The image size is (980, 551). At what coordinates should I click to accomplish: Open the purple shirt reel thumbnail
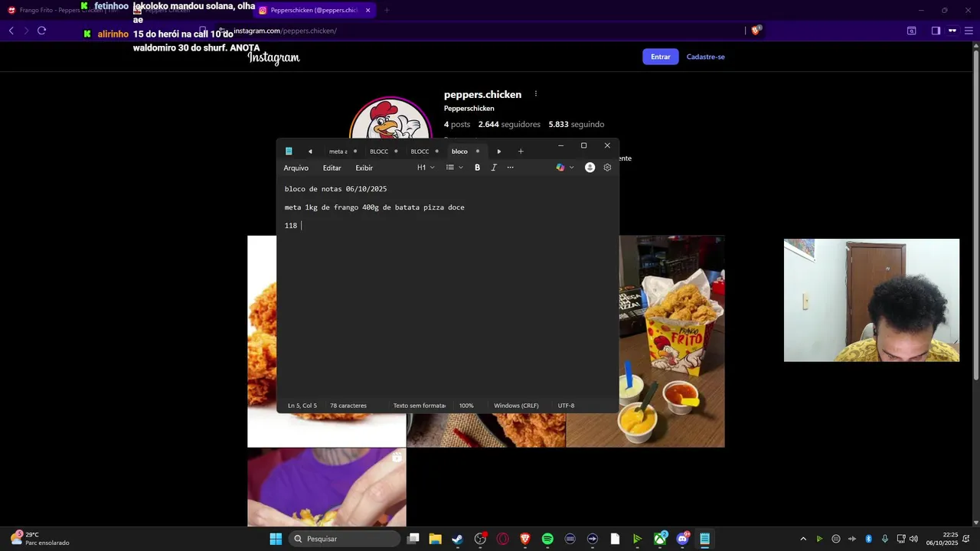coord(327,487)
